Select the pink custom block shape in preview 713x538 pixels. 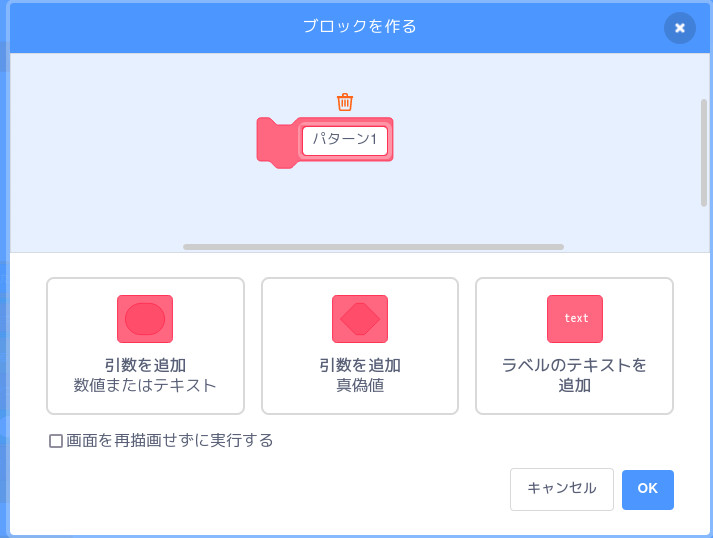point(277,143)
